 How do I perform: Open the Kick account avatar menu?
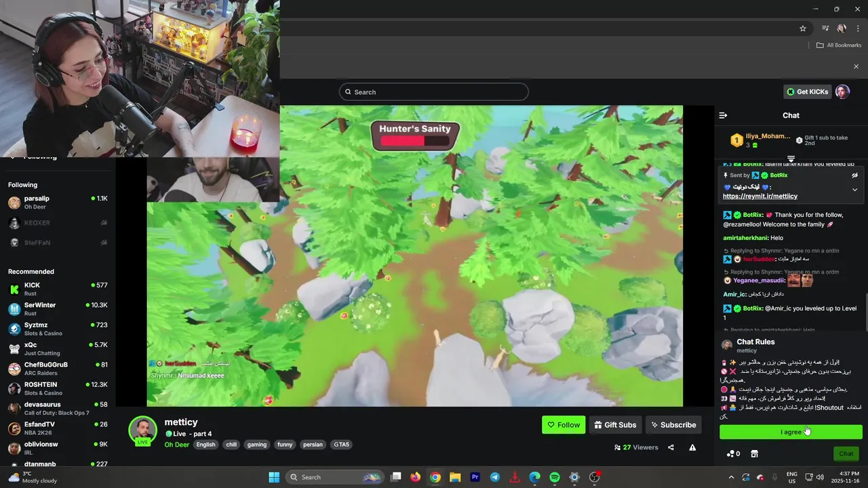tap(842, 91)
